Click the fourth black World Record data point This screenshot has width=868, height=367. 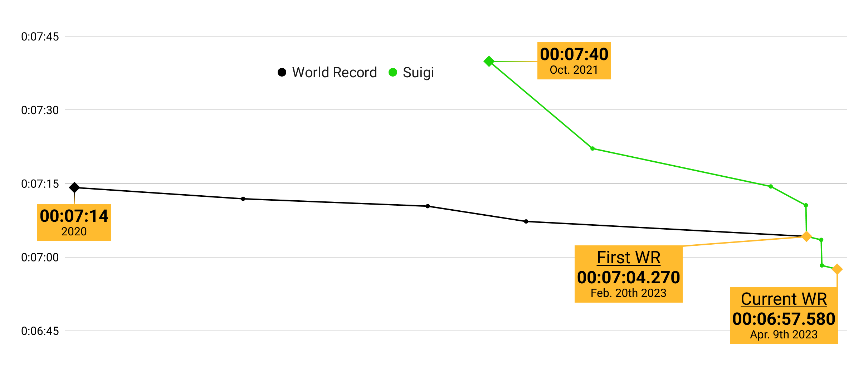pos(526,221)
